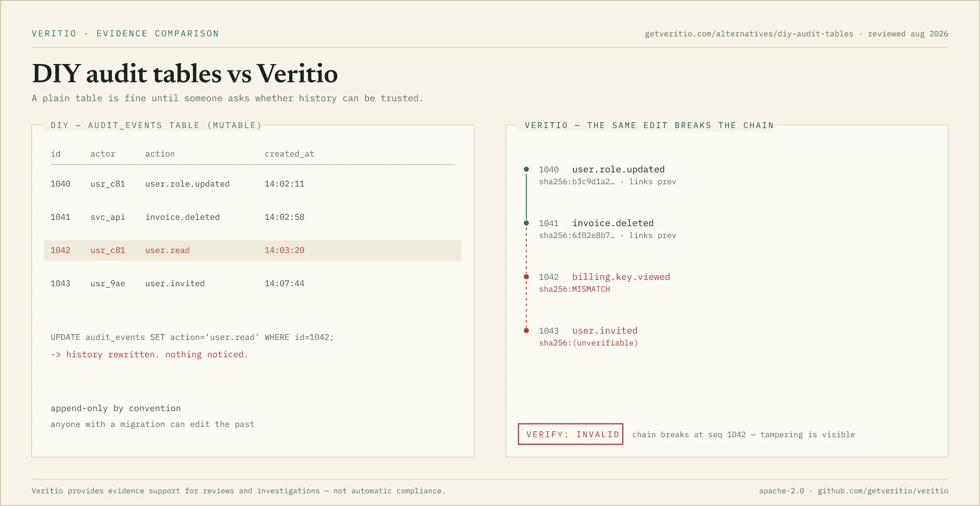This screenshot has width=980, height=506.
Task: Click 'append-only by convention'
Action: pos(116,408)
